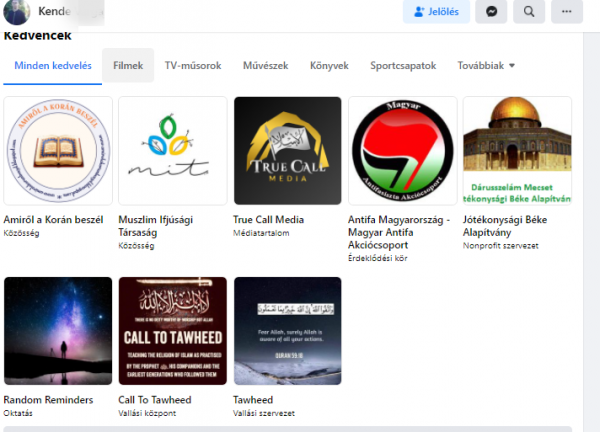
Task: Open the three-dots more options menu
Action: point(567,11)
